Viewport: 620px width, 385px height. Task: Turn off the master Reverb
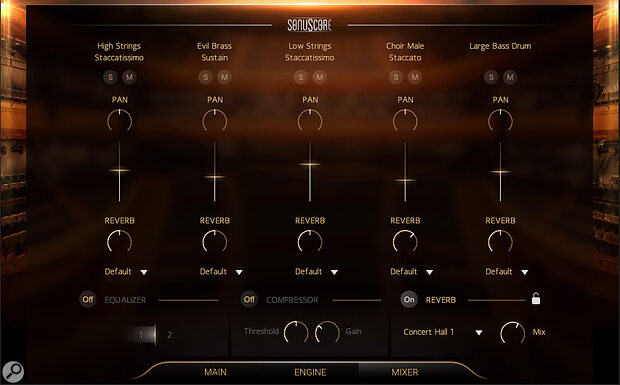(409, 300)
